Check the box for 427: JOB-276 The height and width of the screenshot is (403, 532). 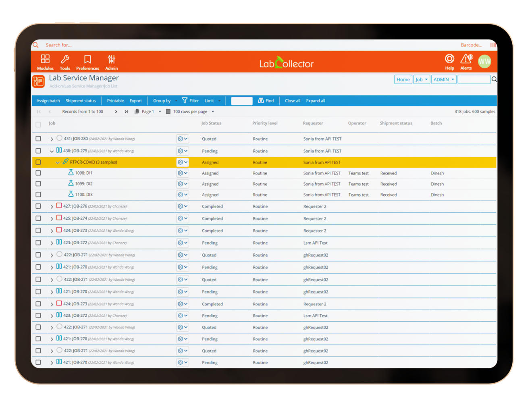(x=38, y=206)
